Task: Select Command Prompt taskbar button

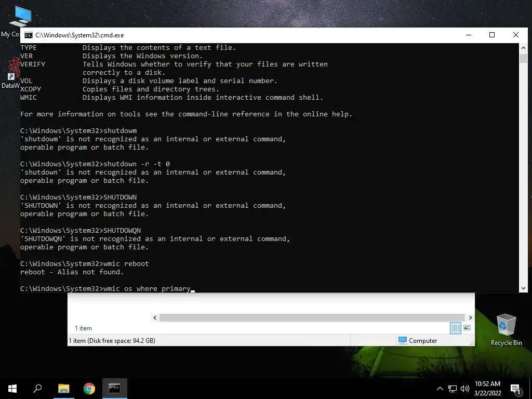Action: point(114,389)
